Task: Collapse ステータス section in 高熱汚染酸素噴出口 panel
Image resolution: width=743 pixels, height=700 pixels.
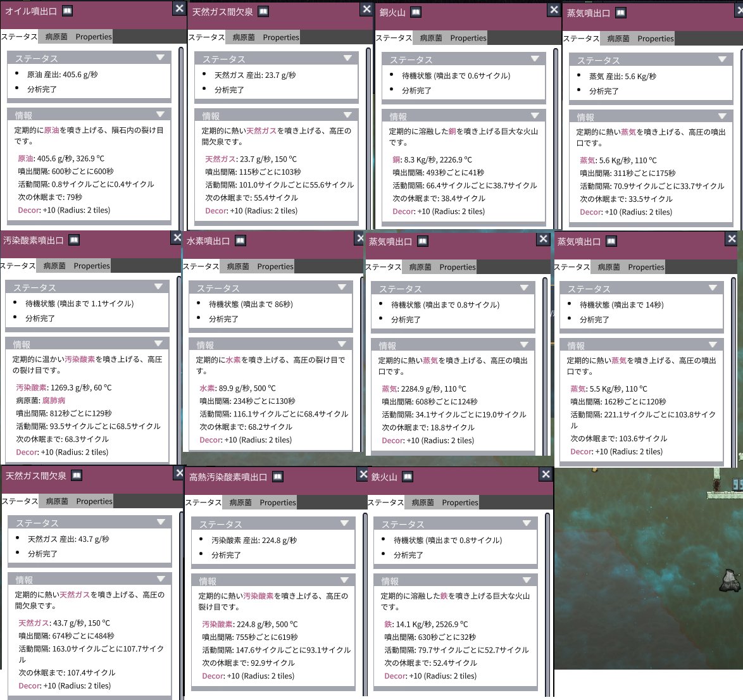Action: [x=344, y=523]
